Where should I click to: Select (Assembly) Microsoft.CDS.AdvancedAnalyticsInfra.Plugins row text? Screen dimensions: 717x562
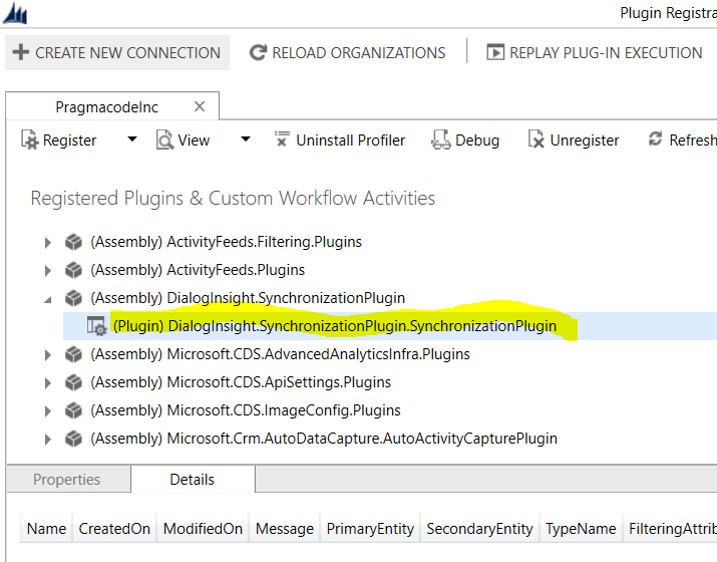click(280, 354)
